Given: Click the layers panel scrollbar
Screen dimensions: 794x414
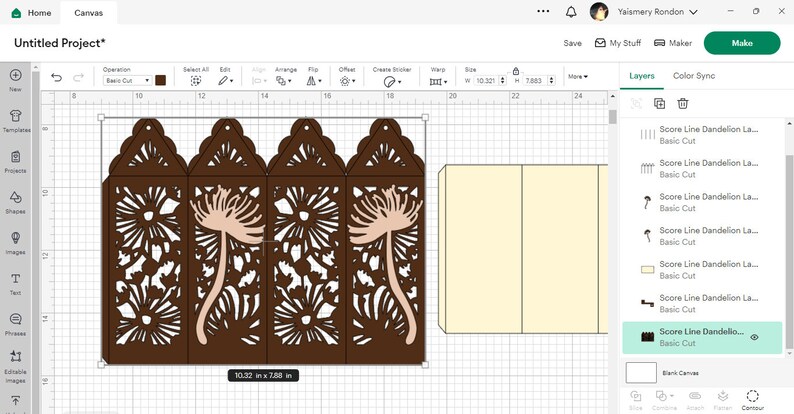Looking at the screenshot, I should click(x=789, y=251).
